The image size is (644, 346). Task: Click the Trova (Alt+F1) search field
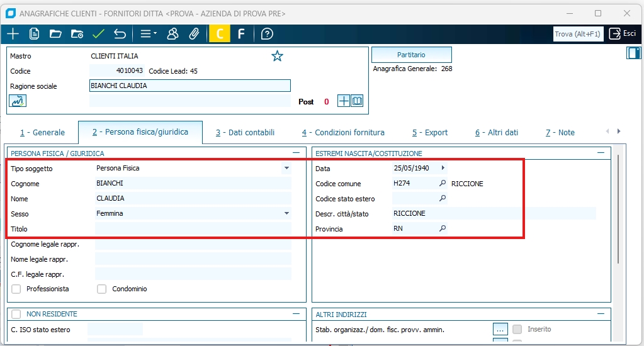578,33
